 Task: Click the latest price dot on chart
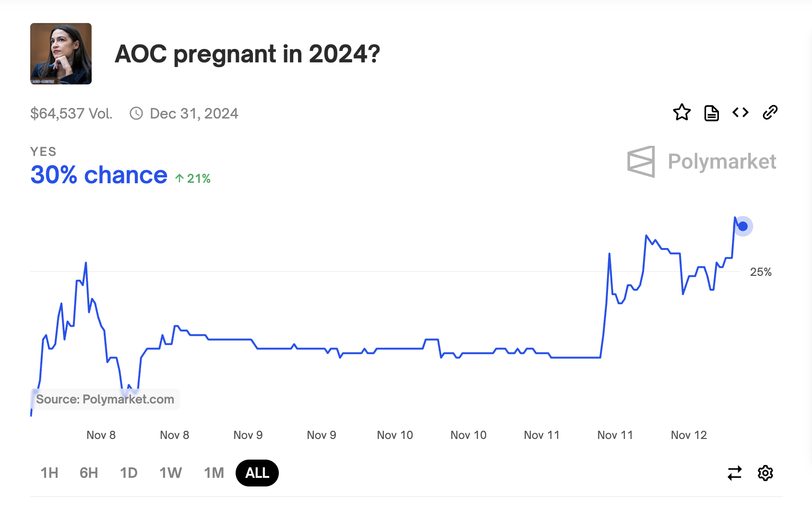[x=743, y=226]
